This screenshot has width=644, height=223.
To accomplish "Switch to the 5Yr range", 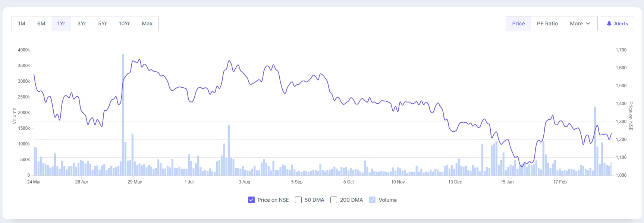I will coord(103,23).
